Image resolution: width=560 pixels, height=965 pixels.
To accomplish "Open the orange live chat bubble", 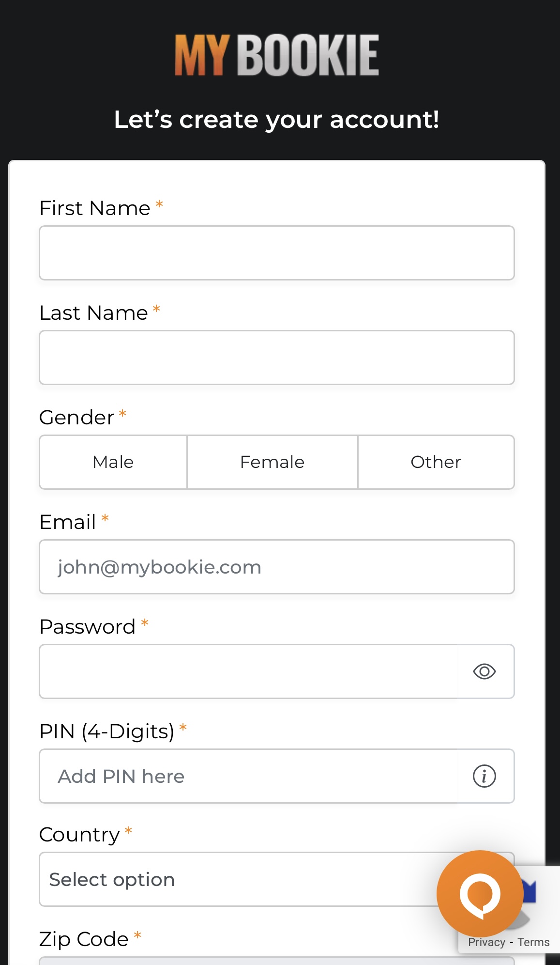I will click(x=479, y=893).
